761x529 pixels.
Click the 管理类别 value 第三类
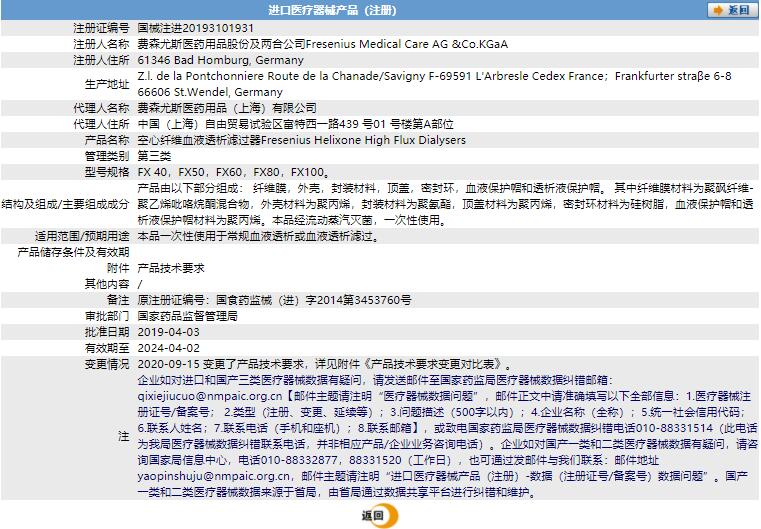[x=154, y=156]
